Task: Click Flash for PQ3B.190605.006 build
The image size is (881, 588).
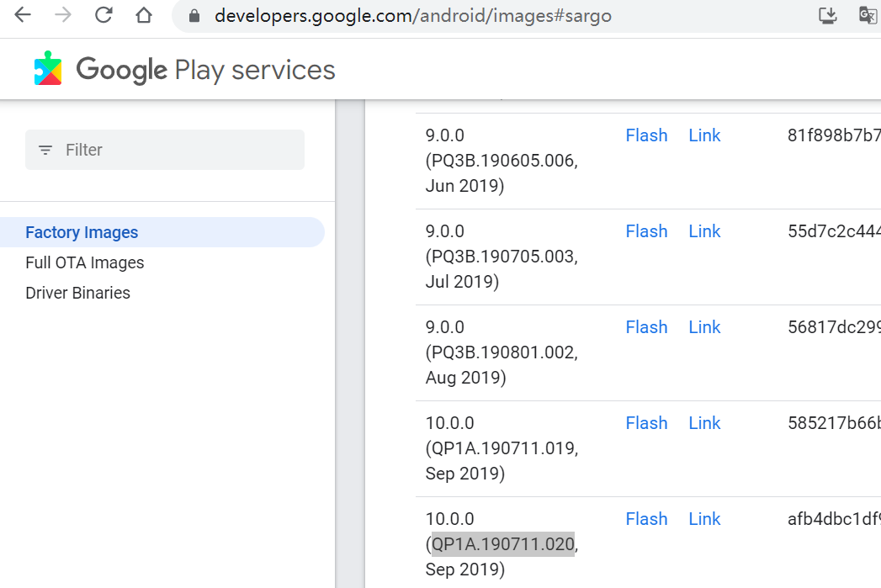Action: 646,135
